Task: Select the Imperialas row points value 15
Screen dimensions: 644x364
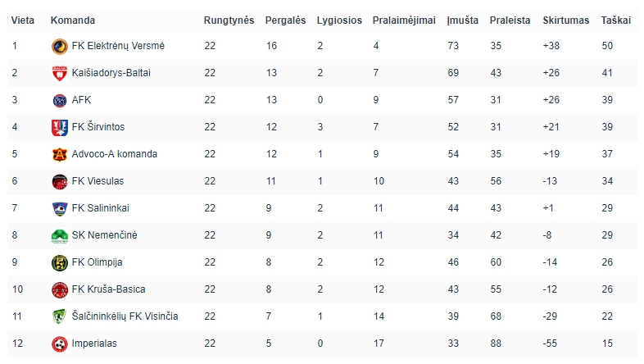Action: 607,343
